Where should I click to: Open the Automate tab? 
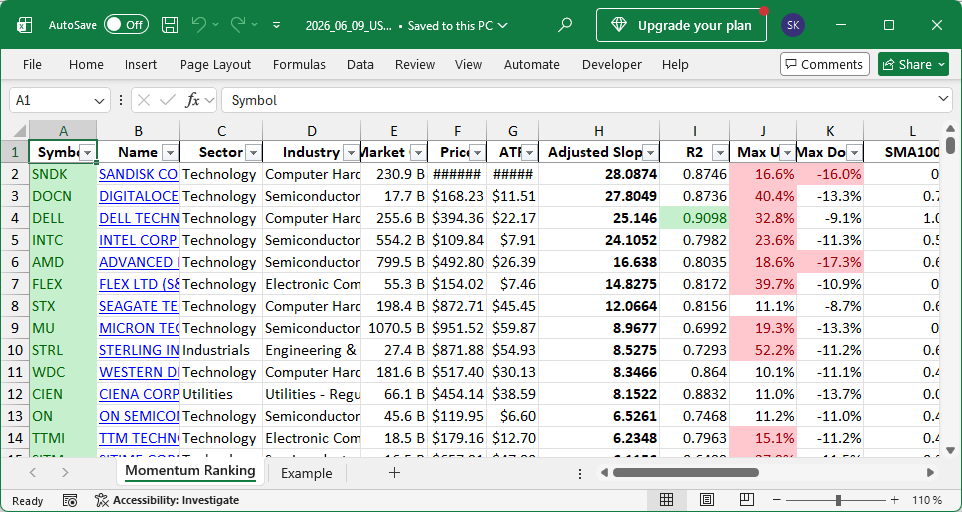(531, 64)
